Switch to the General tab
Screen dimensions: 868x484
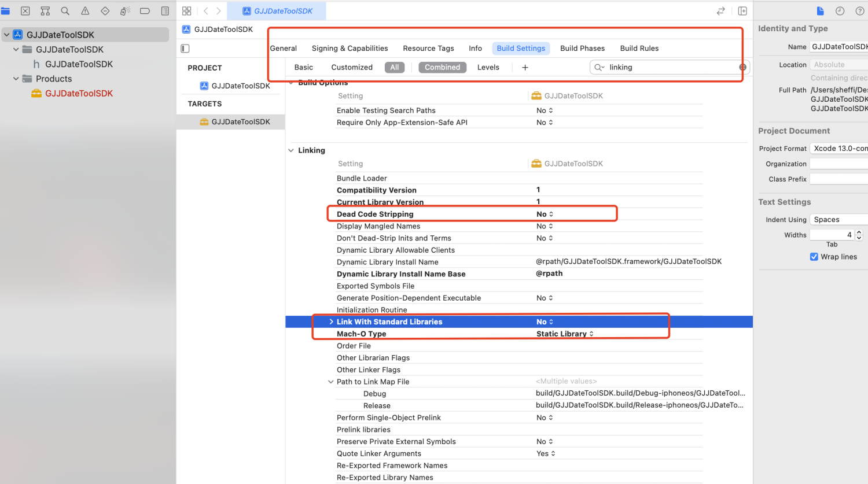(284, 49)
